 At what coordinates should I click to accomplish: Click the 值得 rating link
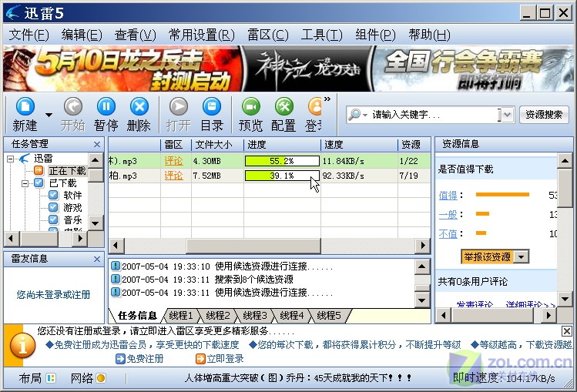pyautogui.click(x=448, y=196)
